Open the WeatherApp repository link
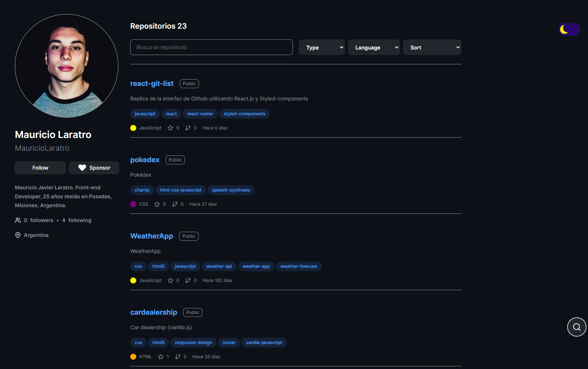Viewport: 588px width, 369px height. click(151, 236)
